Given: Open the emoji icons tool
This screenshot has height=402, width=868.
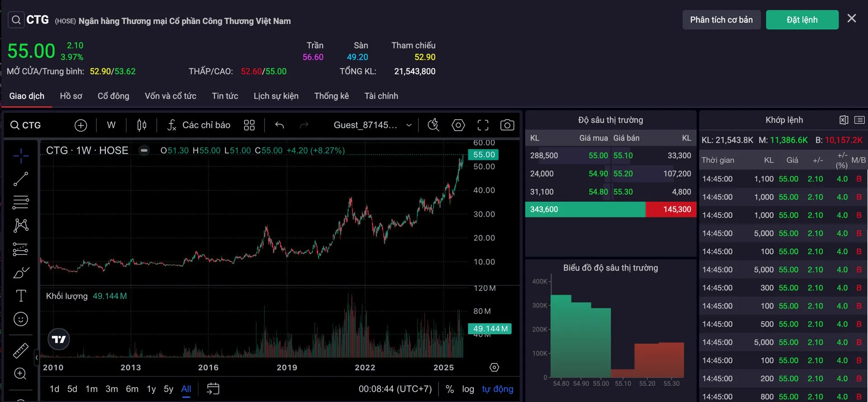Looking at the screenshot, I should tap(21, 319).
